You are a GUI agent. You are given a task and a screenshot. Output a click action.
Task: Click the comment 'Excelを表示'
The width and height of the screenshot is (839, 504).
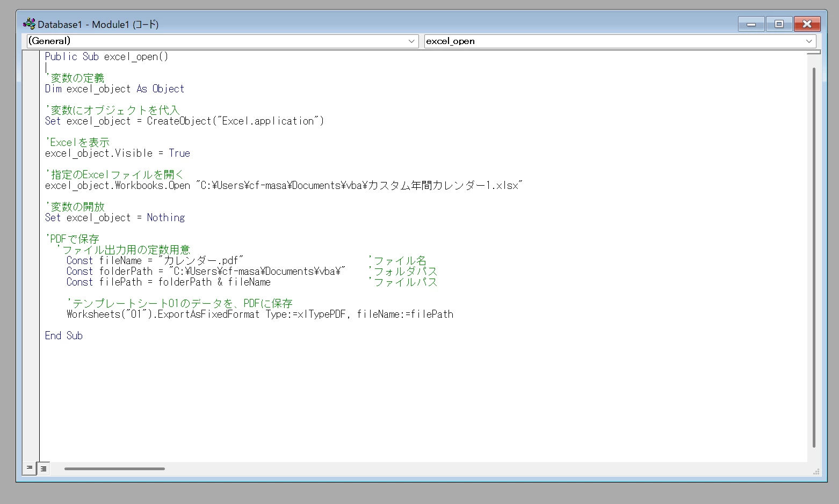77,143
